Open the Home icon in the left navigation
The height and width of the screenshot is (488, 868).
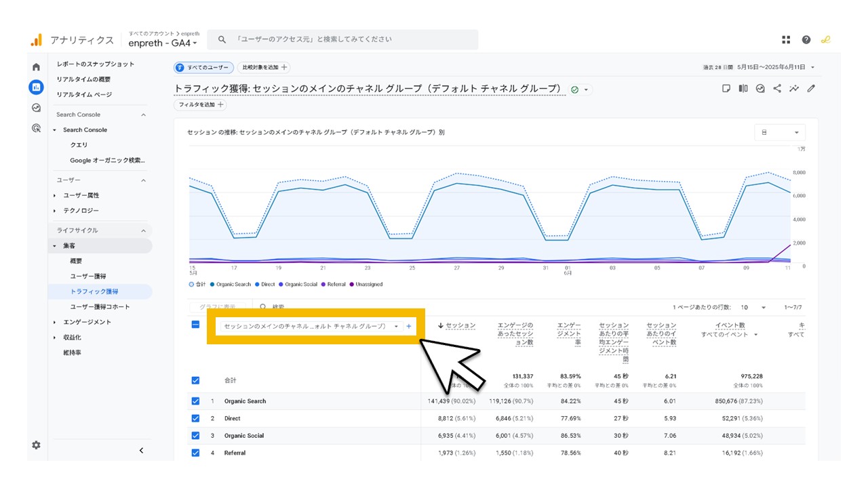click(35, 67)
